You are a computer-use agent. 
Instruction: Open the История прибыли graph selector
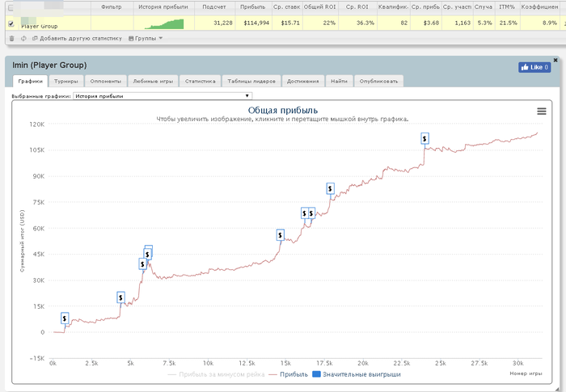pyautogui.click(x=163, y=96)
